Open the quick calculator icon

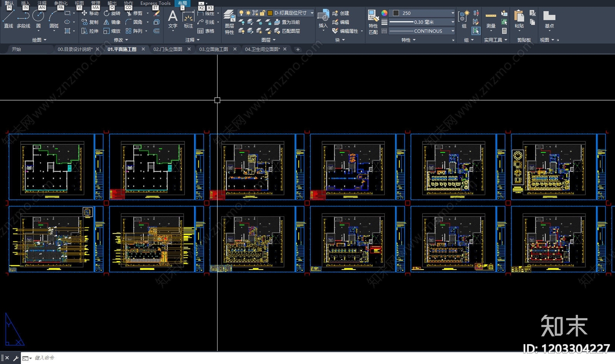click(504, 31)
